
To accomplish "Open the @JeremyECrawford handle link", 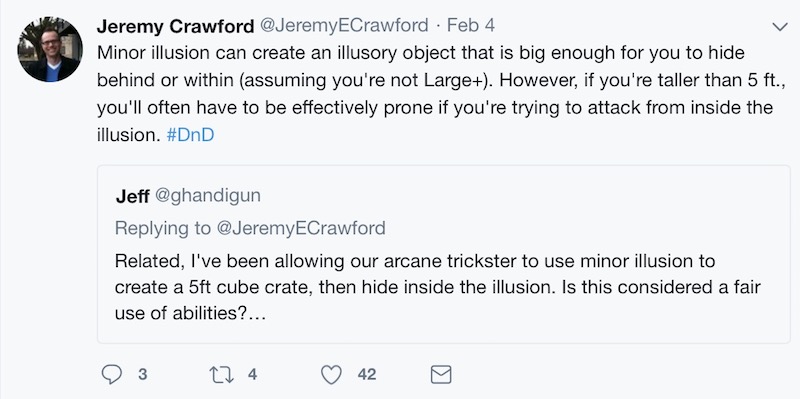I will point(344,26).
